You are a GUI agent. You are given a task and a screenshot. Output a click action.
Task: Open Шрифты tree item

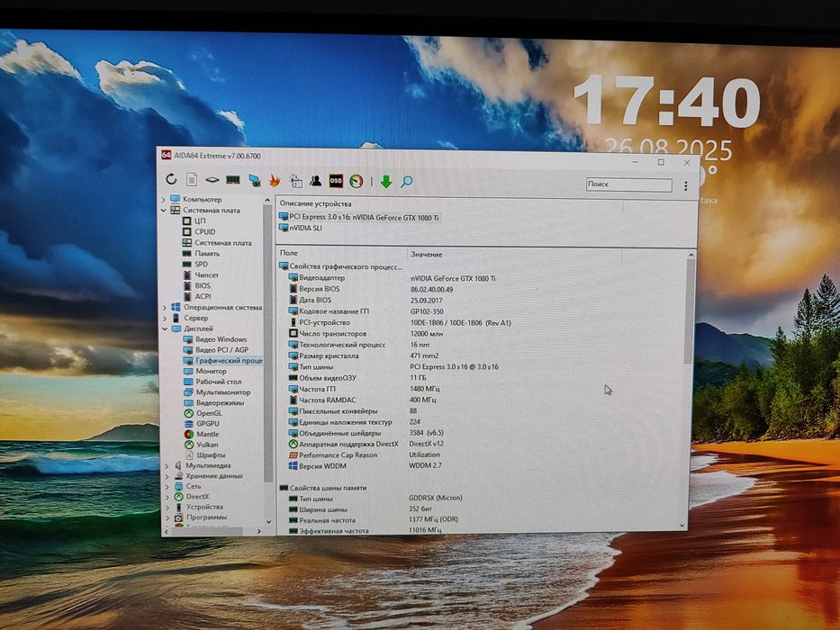coord(211,454)
